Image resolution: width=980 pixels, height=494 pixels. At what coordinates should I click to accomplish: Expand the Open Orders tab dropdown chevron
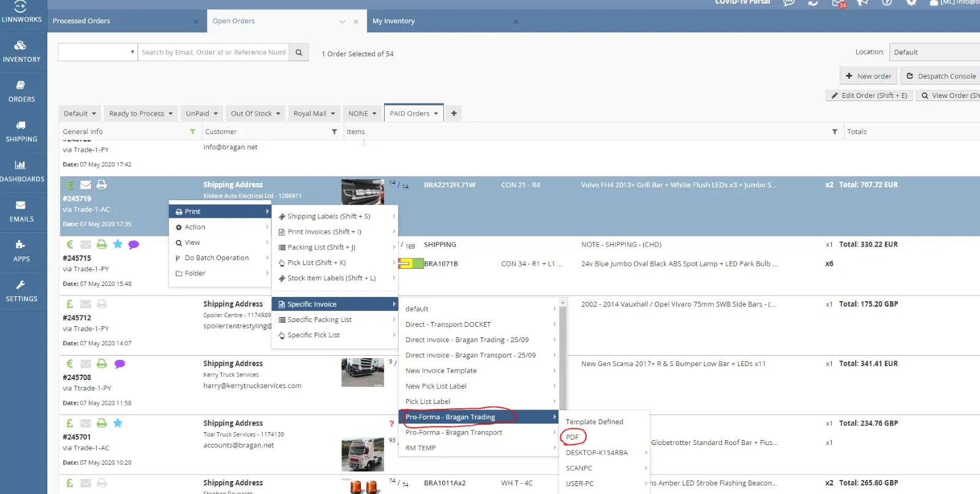[342, 21]
